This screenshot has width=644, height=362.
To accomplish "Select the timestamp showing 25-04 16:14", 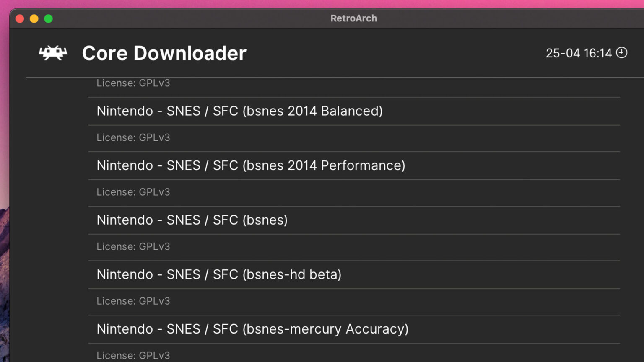I will 579,53.
